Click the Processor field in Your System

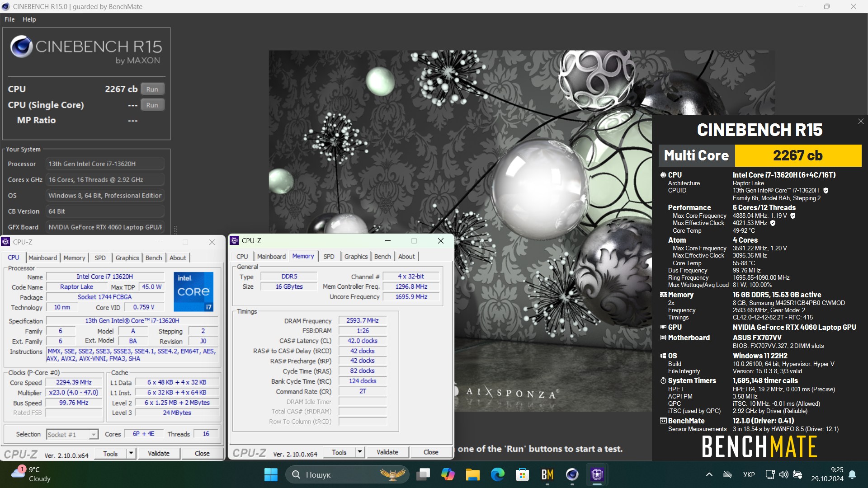[x=105, y=164]
